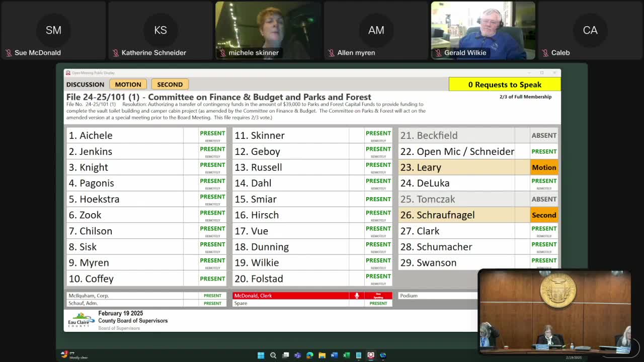This screenshot has height=362, width=644.
Task: Select member row '13. Russell'
Action: click(312, 167)
